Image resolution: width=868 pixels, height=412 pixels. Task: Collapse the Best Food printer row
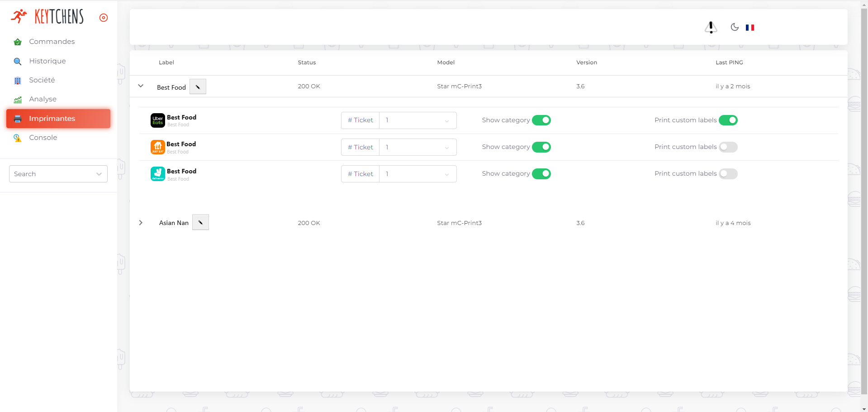[141, 86]
